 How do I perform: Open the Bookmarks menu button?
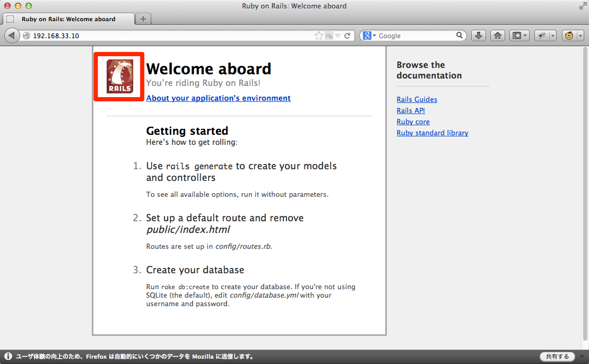coord(519,36)
